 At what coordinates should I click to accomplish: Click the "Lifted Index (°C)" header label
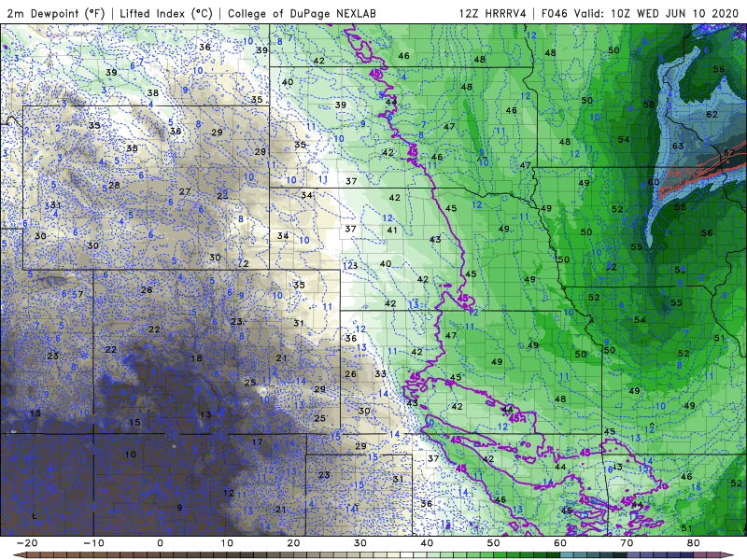tap(166, 14)
